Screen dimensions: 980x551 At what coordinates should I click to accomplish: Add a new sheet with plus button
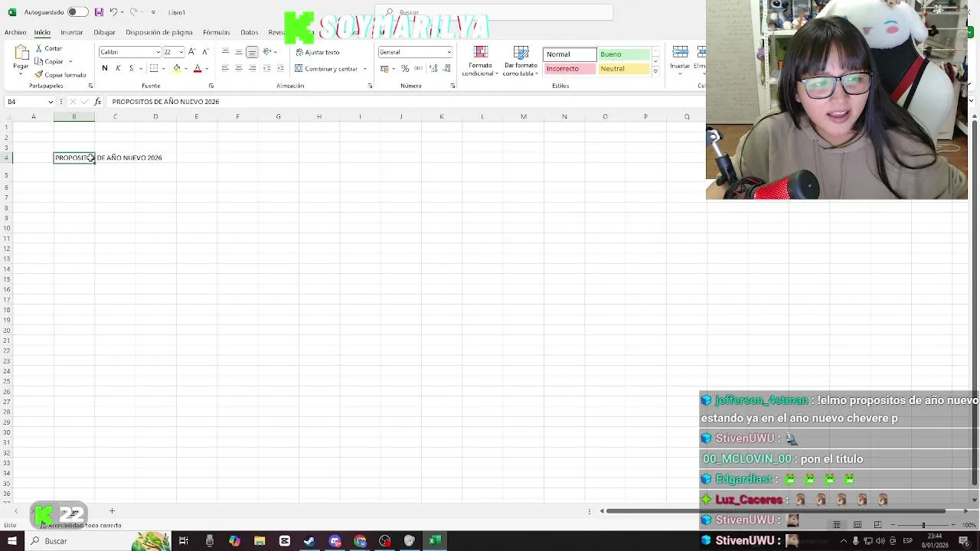click(x=112, y=510)
